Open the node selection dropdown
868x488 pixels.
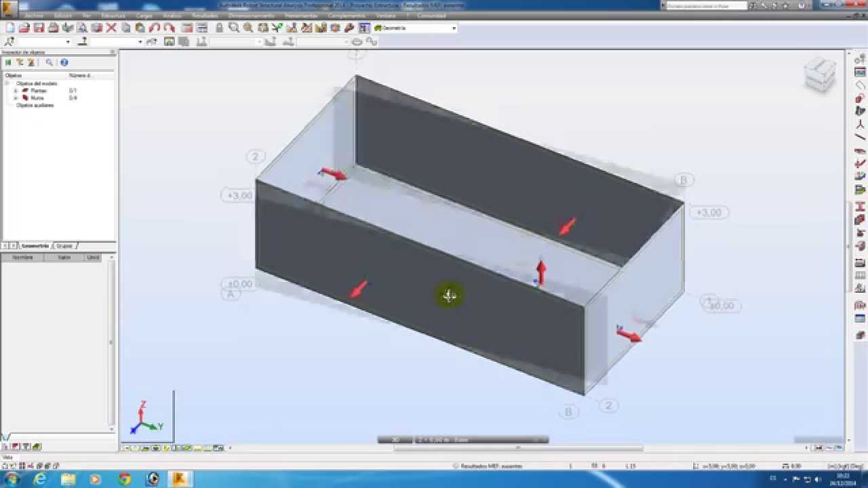coord(68,42)
